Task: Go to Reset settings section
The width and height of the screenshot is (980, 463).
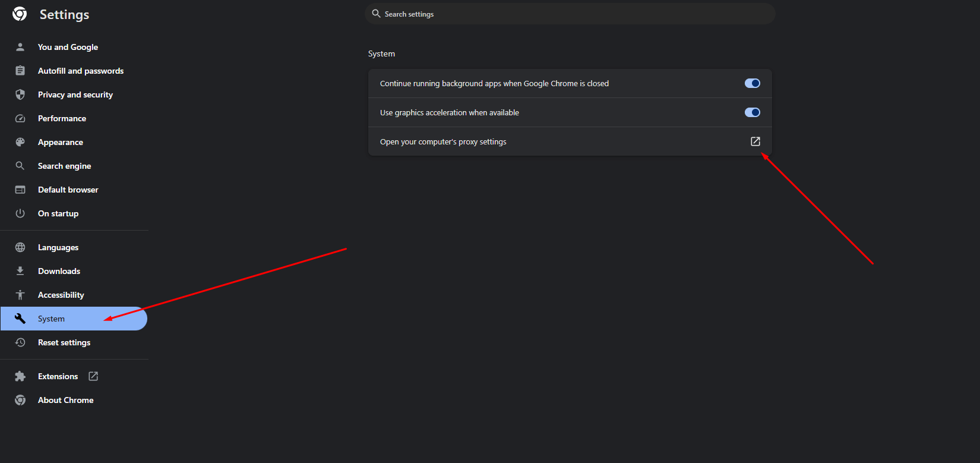Action: click(x=64, y=342)
